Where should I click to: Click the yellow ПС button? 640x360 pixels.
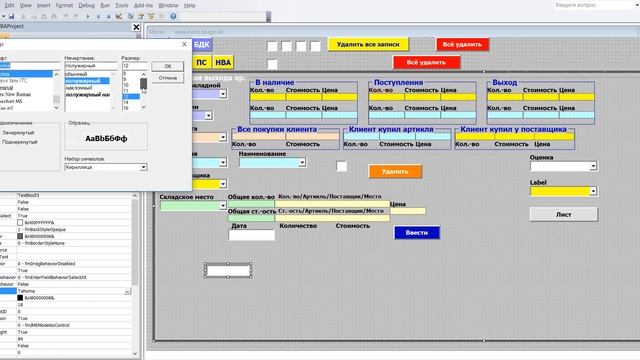coord(202,62)
